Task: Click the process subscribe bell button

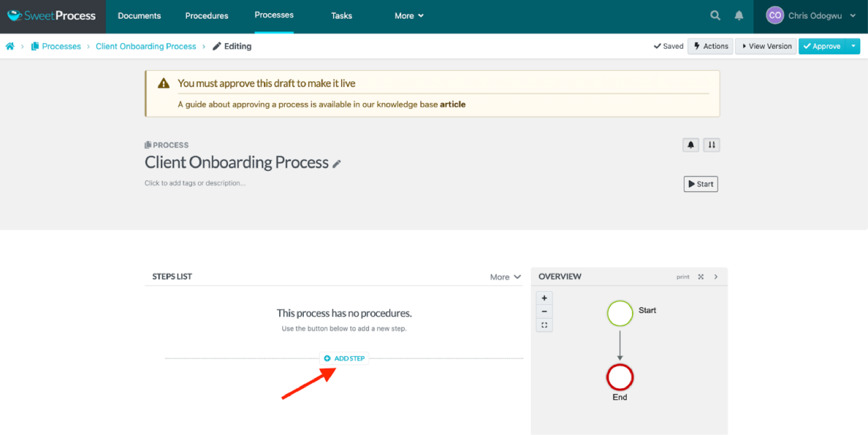Action: (691, 145)
